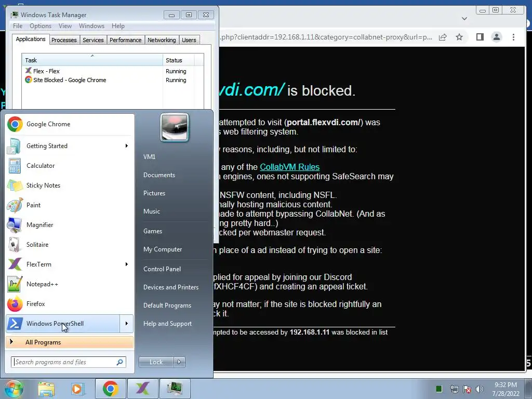Screen dimensions: 532x399
Task: Switch to Task Manager taskbar button
Action: click(x=175, y=389)
